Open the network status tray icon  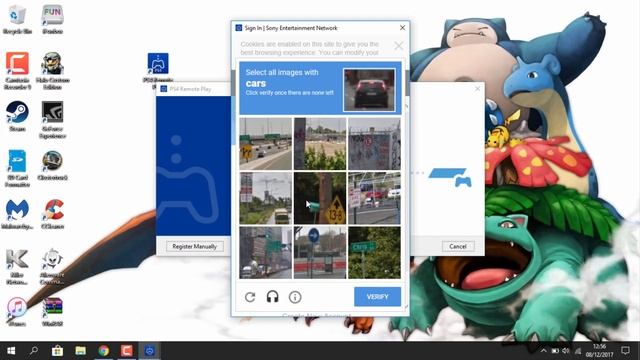pyautogui.click(x=578, y=351)
